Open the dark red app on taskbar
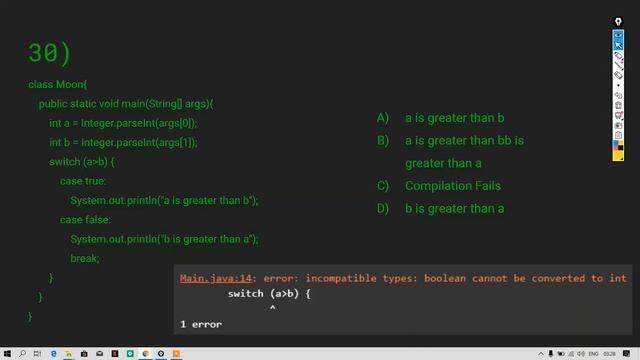Screen dimensions: 640x360 pyautogui.click(x=115, y=353)
